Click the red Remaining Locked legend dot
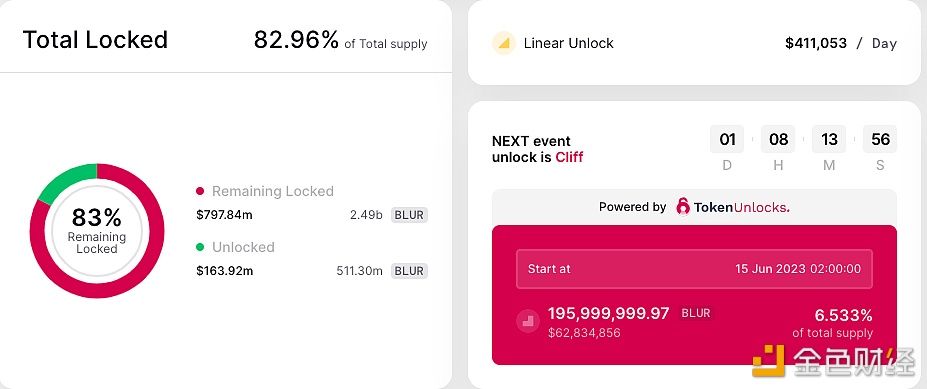927x389 pixels. pyautogui.click(x=200, y=191)
